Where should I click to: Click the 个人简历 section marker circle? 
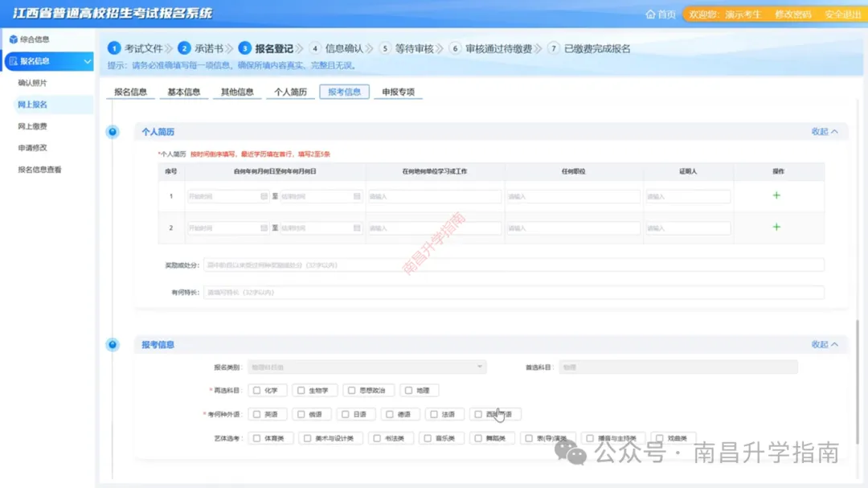(x=113, y=132)
